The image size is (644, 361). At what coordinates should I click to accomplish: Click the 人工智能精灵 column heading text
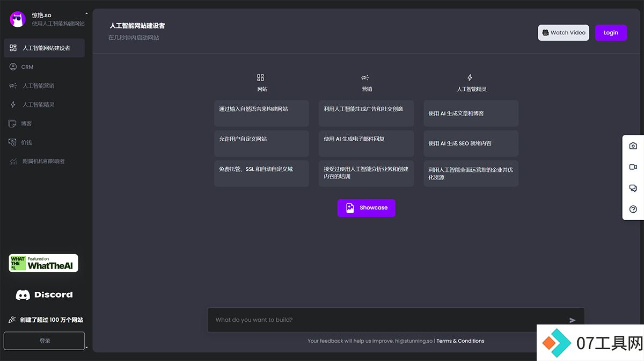(471, 89)
